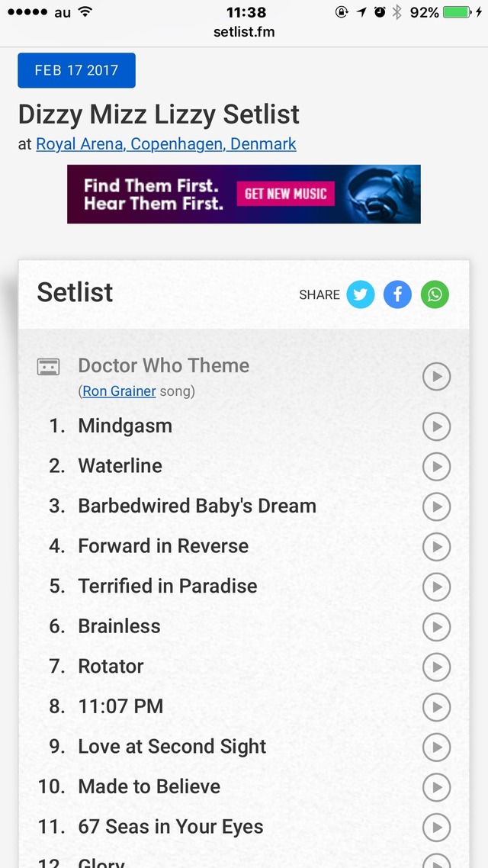Share the setlist via WhatsApp
The width and height of the screenshot is (488, 868).
435,294
